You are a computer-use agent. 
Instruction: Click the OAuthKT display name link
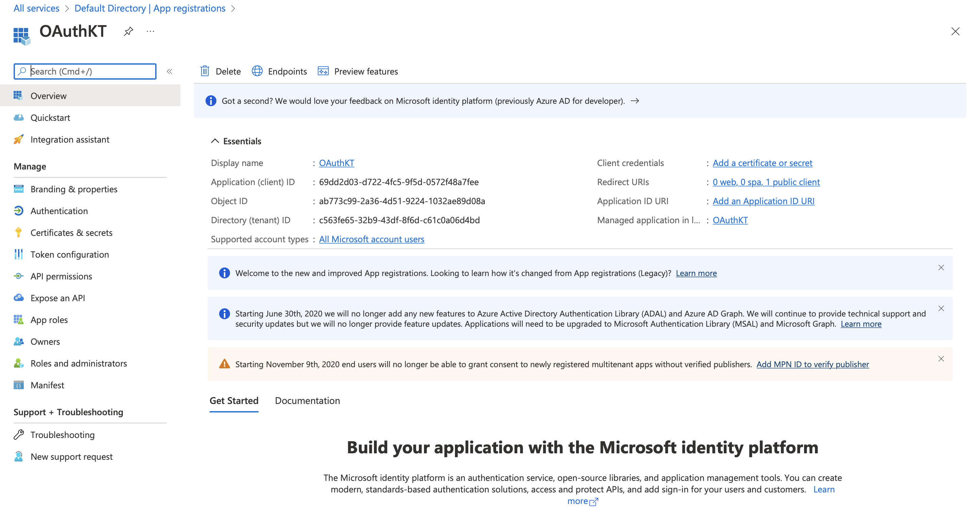[x=336, y=163]
